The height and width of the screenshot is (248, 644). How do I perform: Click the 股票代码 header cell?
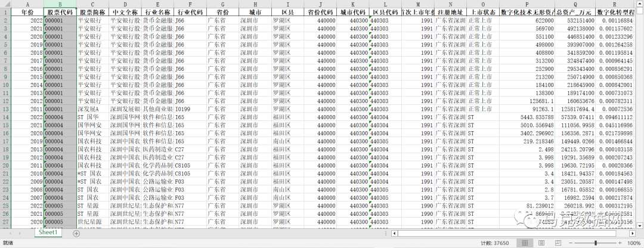60,12
